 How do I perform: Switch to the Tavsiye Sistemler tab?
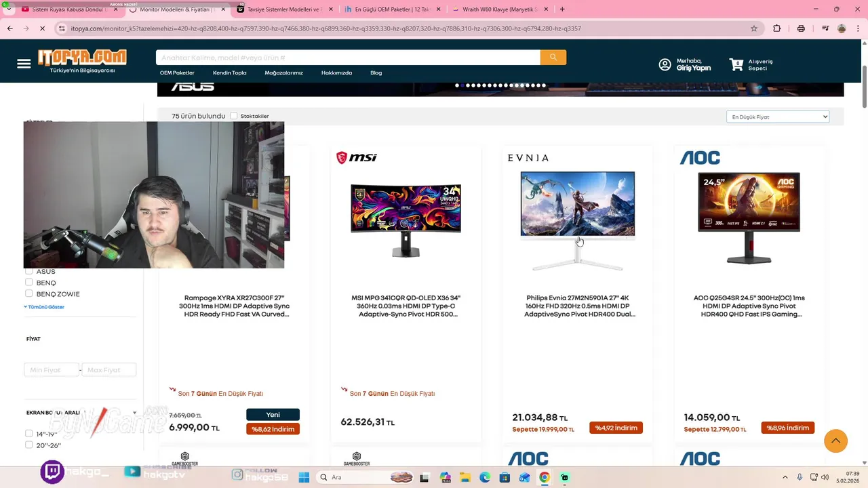click(x=283, y=9)
